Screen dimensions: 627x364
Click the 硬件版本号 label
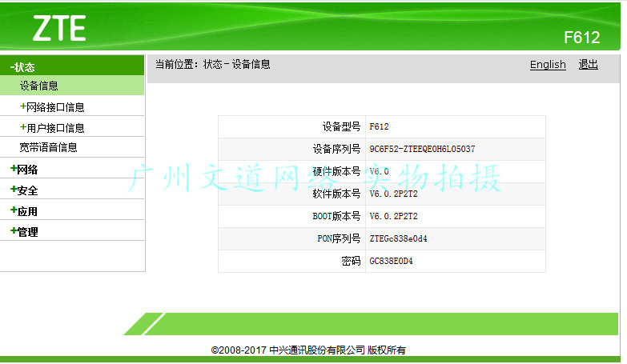pyautogui.click(x=336, y=171)
